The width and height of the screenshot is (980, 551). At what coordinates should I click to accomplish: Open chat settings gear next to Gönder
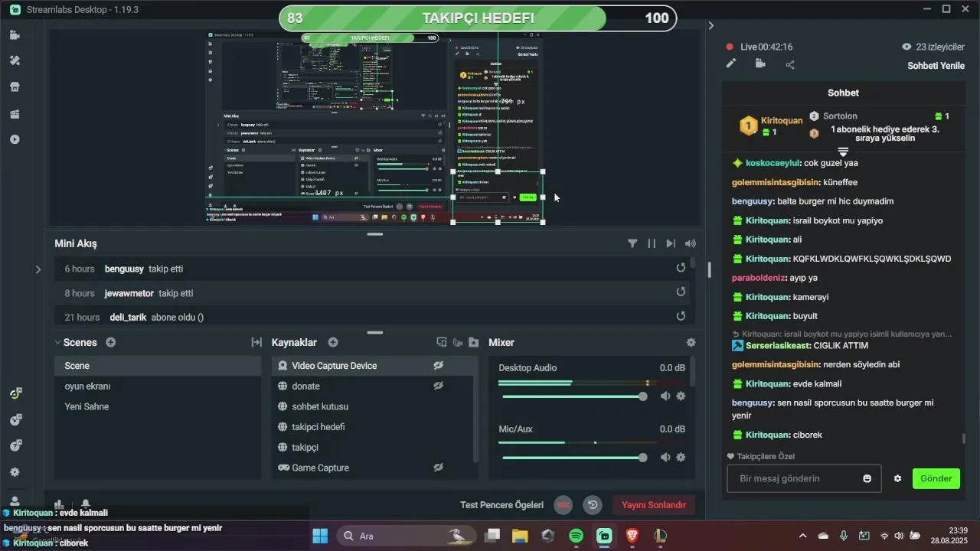click(x=897, y=478)
